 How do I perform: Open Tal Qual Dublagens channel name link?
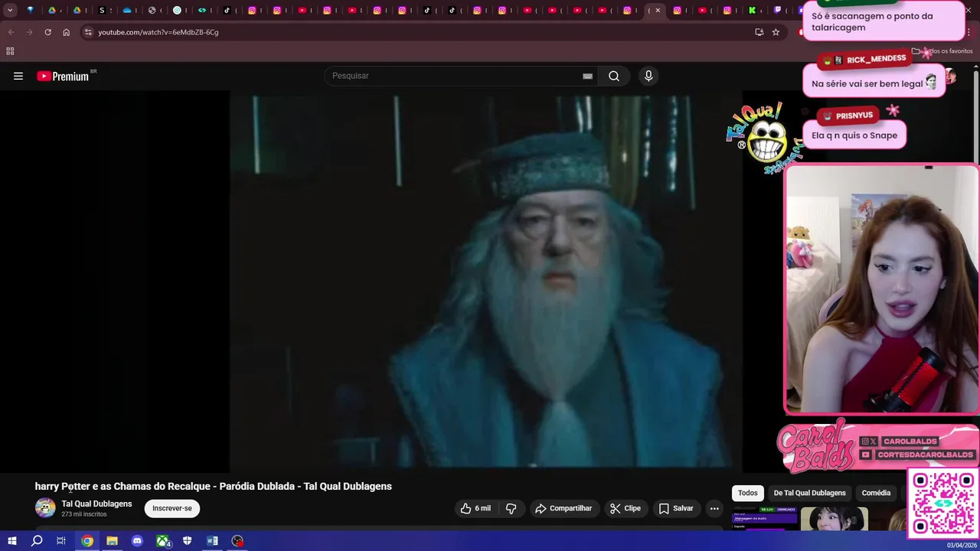[x=96, y=504]
